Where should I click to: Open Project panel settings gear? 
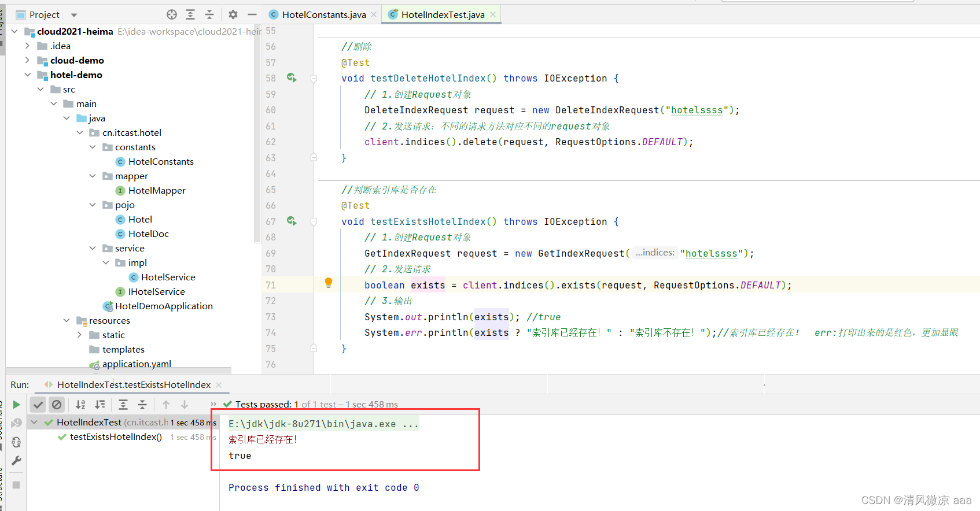233,14
